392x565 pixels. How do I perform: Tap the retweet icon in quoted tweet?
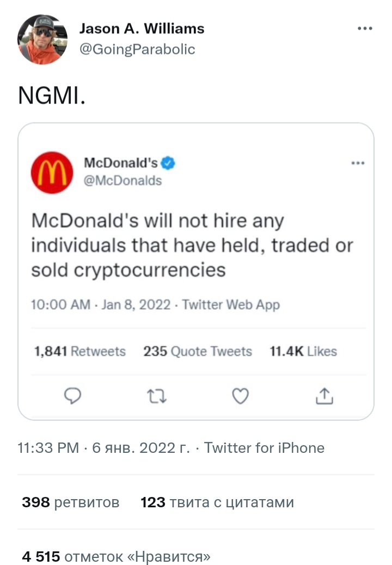(157, 397)
